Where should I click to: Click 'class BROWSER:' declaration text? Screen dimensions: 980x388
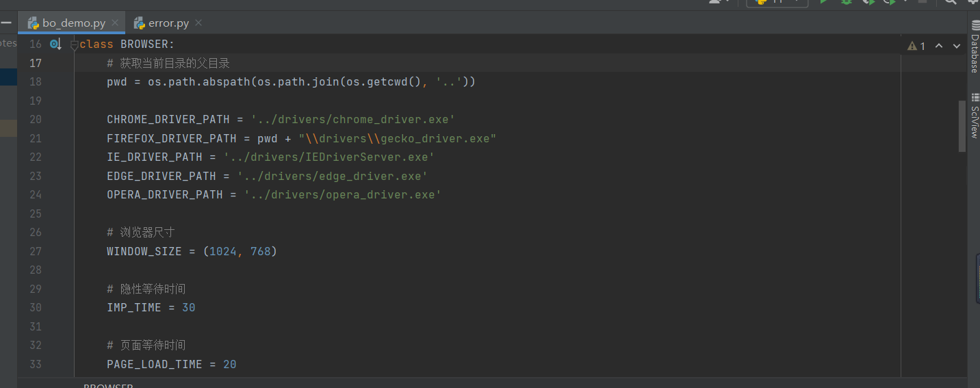127,44
